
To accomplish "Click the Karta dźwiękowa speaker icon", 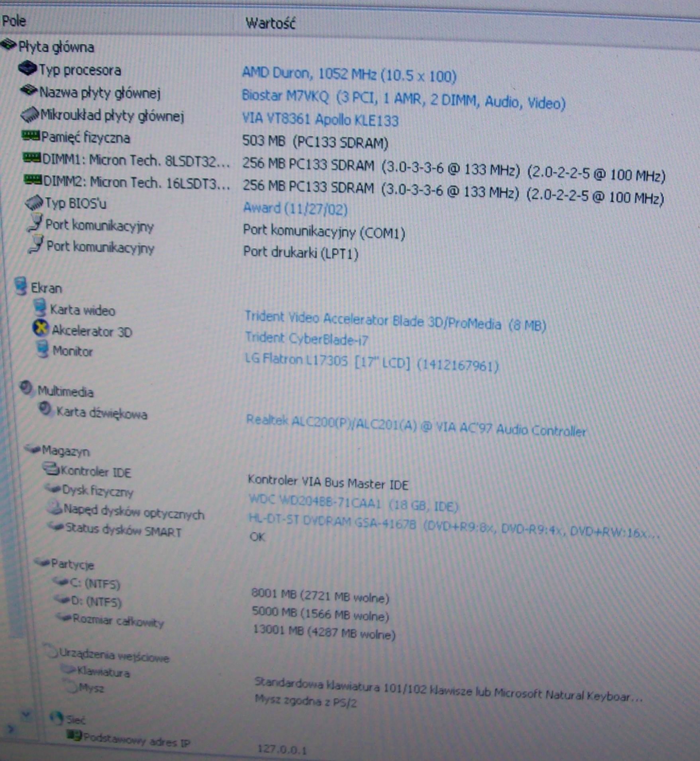I will 45,408.
